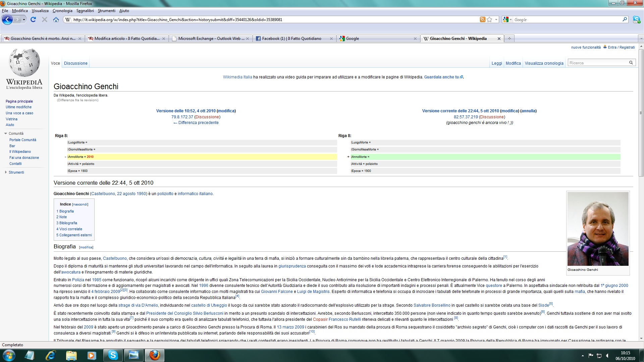
Task: Click the annulla link for the current version
Action: click(528, 111)
